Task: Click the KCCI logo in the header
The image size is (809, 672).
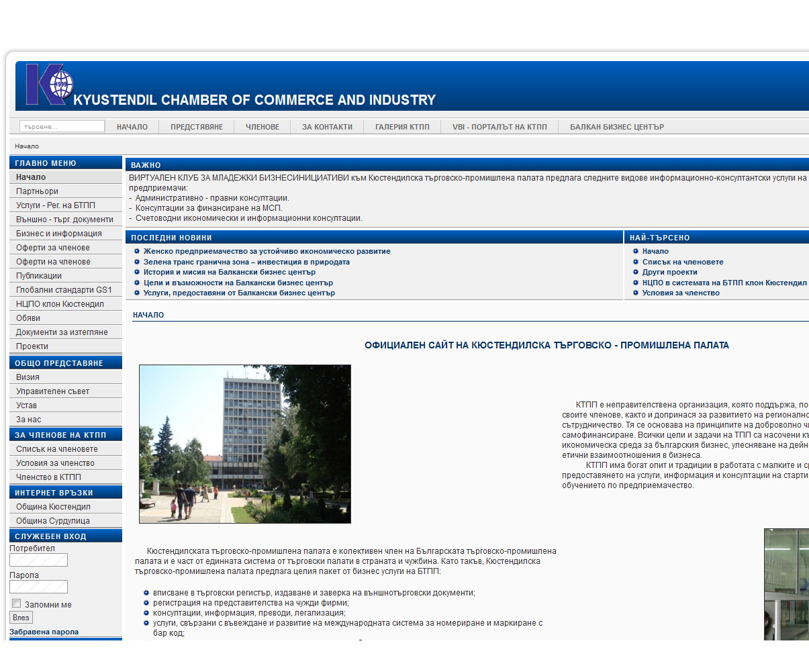Action: pyautogui.click(x=48, y=85)
